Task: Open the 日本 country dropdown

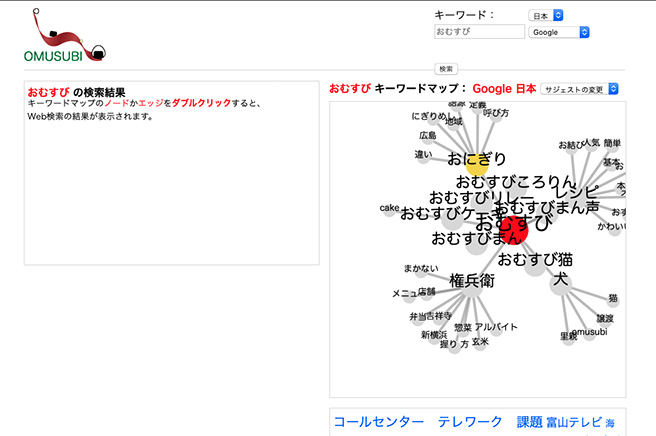Action: point(546,15)
